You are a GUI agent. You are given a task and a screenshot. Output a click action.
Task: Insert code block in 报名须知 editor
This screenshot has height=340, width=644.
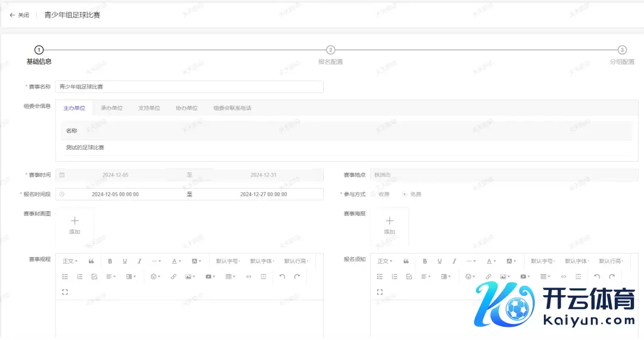(563, 277)
